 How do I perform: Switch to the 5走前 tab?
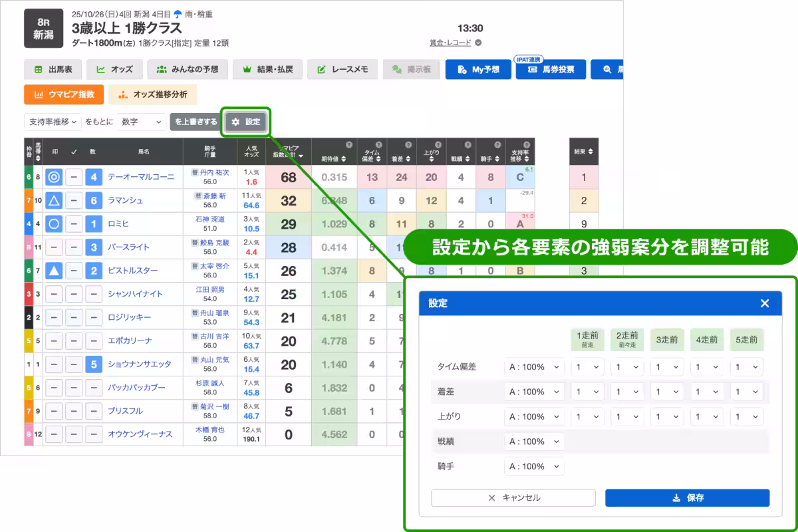pos(747,339)
